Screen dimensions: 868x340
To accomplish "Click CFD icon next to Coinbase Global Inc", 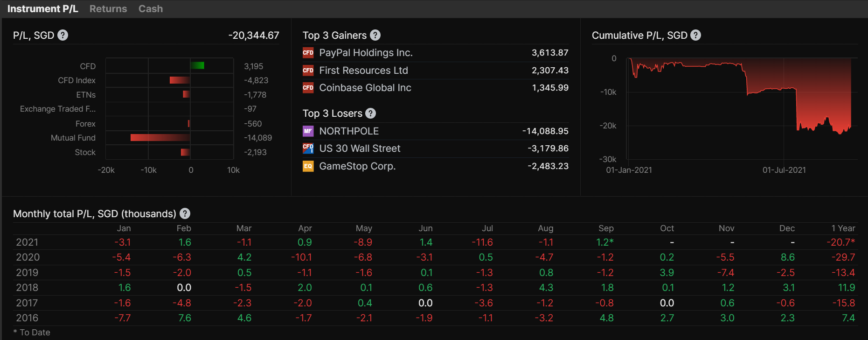I will coord(308,88).
